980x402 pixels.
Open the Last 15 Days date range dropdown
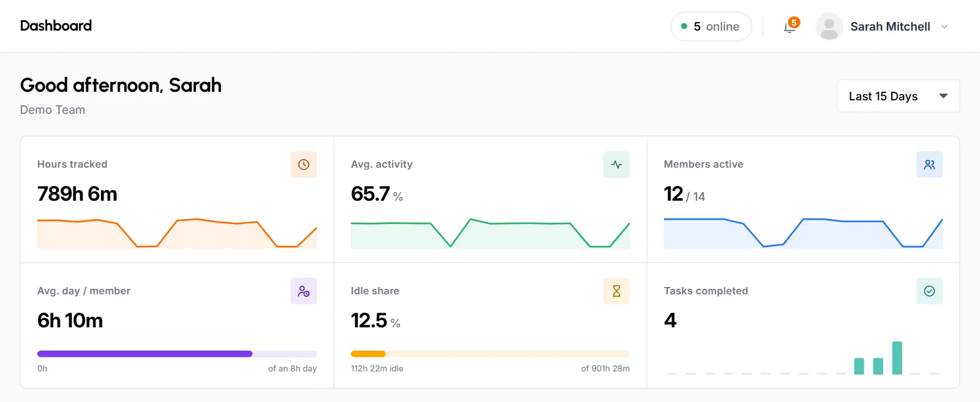[x=898, y=96]
